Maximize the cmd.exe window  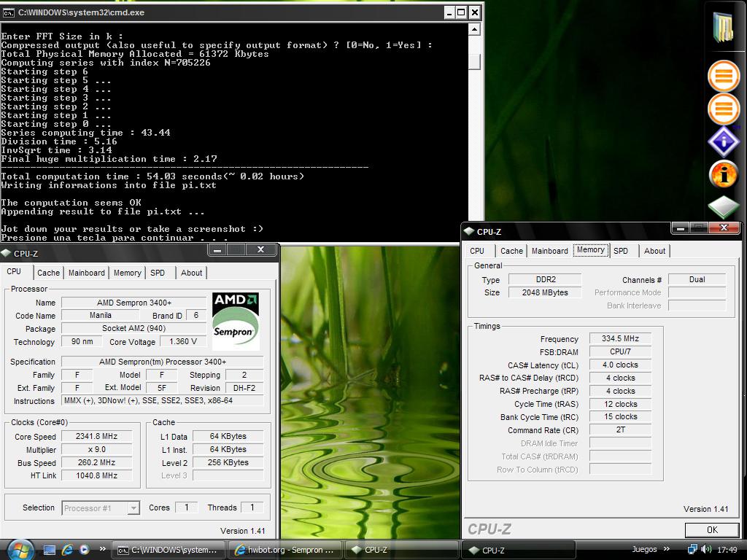(x=461, y=13)
